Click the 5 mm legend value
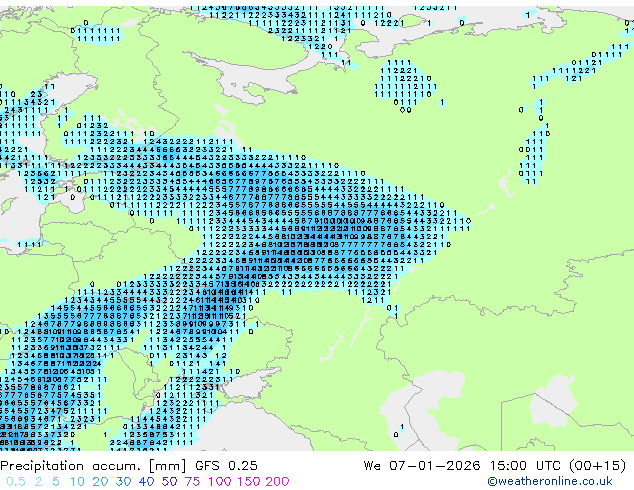Viewport: 634px width, 490px height. pyautogui.click(x=56, y=482)
